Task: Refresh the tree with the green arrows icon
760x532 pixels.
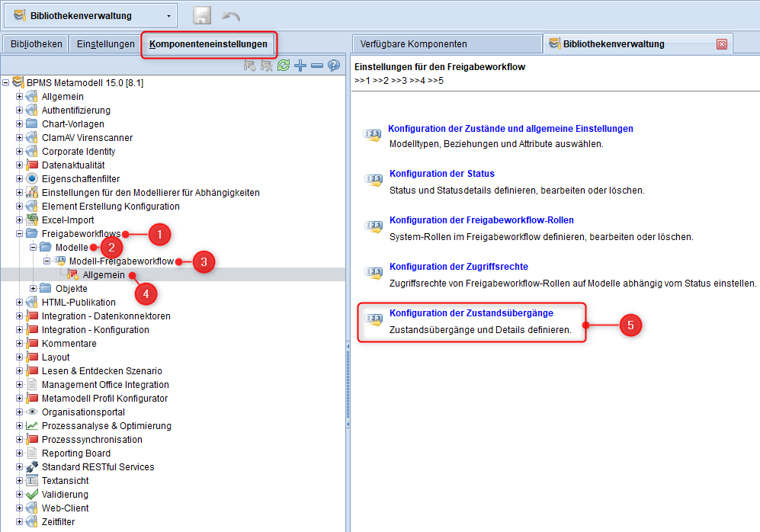Action: [x=284, y=66]
